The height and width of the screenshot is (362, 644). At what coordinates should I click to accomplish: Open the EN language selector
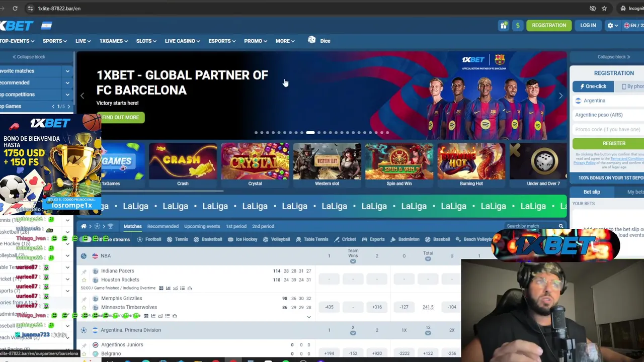point(633,25)
